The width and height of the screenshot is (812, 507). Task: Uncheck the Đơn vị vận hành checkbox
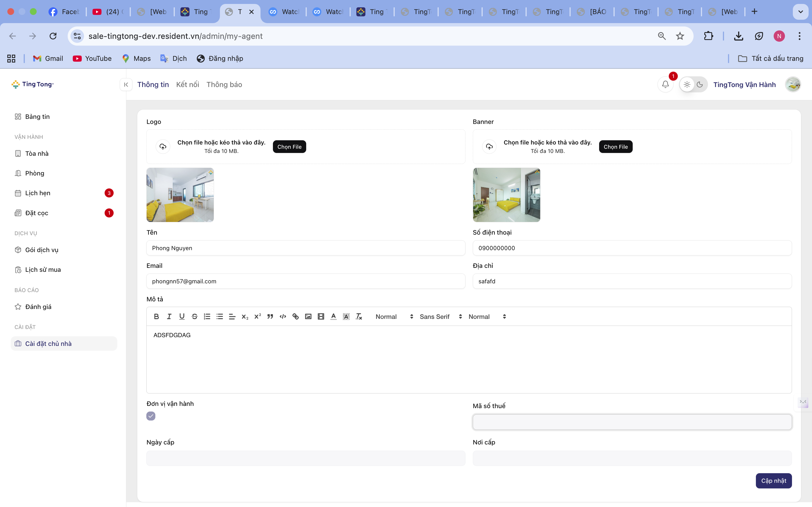[151, 416]
